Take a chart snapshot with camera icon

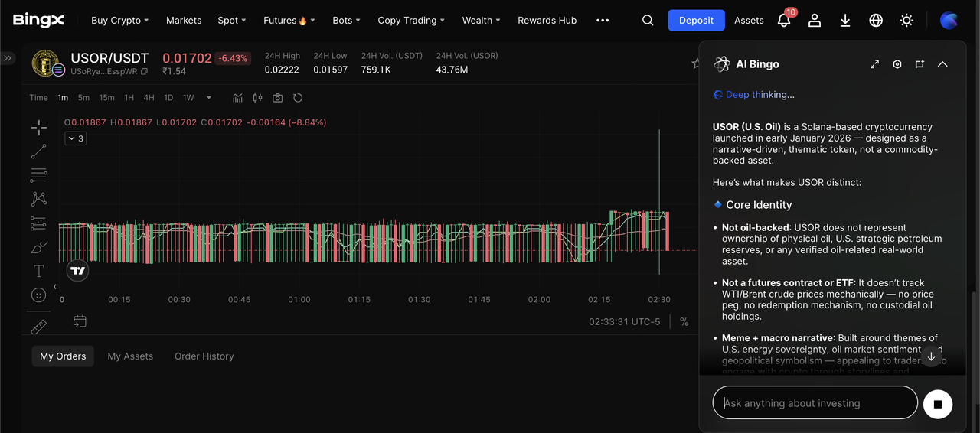tap(277, 98)
